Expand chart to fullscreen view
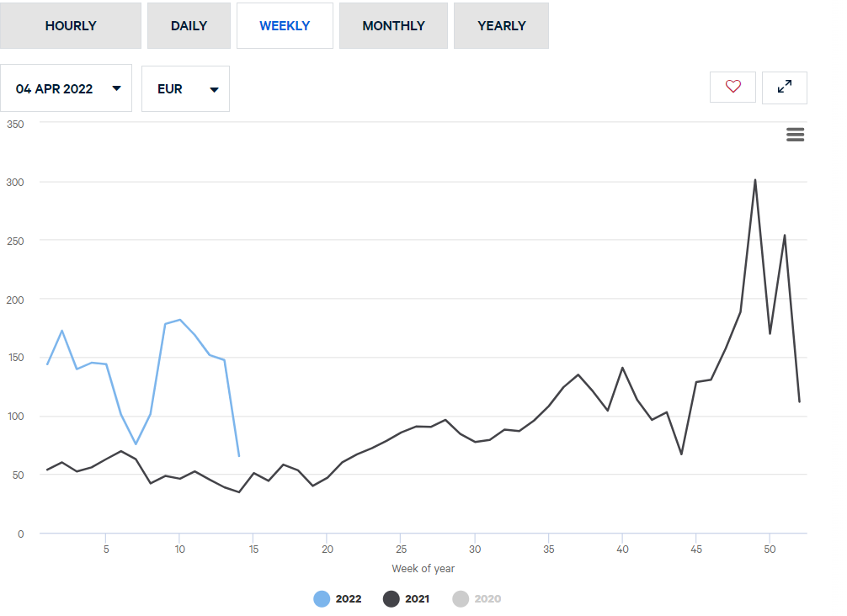 784,87
